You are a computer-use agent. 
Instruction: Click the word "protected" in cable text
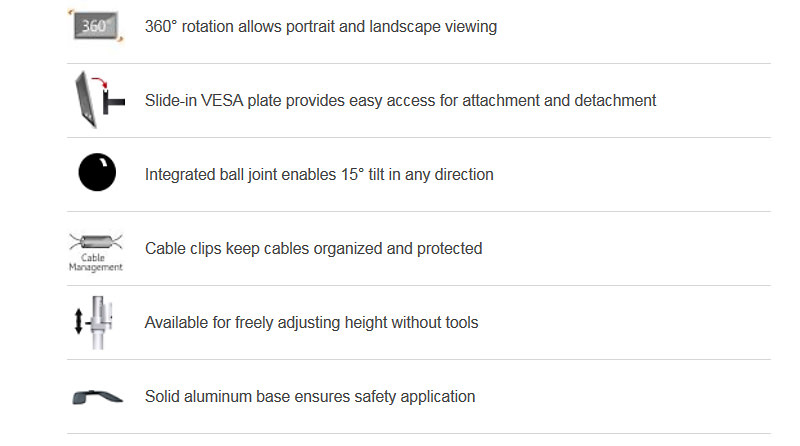pos(447,248)
